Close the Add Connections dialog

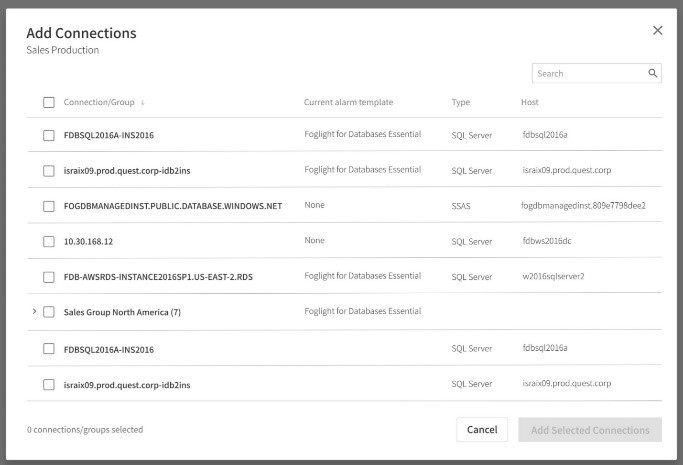[658, 30]
